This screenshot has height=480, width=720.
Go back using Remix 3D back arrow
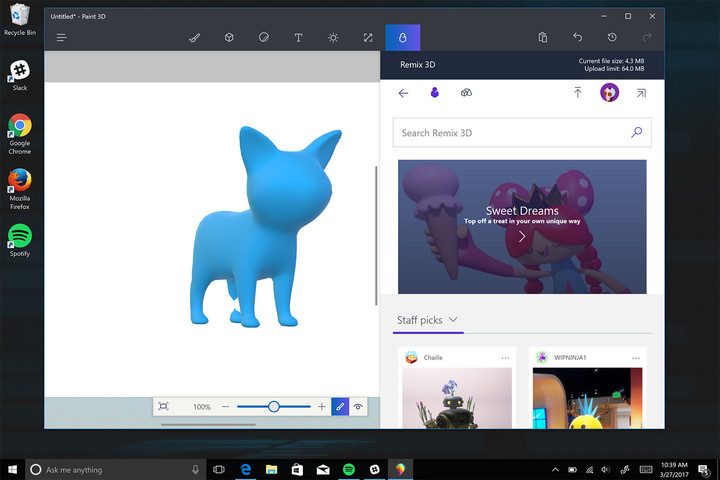(x=404, y=93)
